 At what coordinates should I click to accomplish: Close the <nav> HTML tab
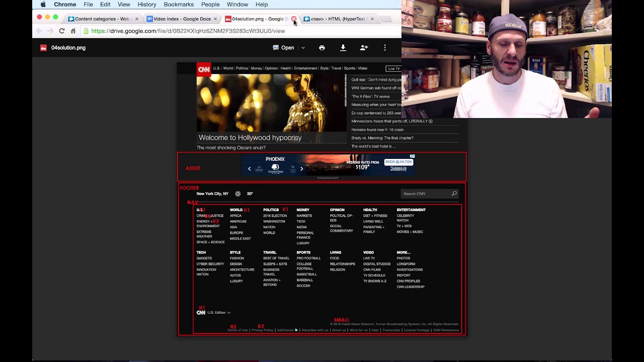click(x=372, y=19)
